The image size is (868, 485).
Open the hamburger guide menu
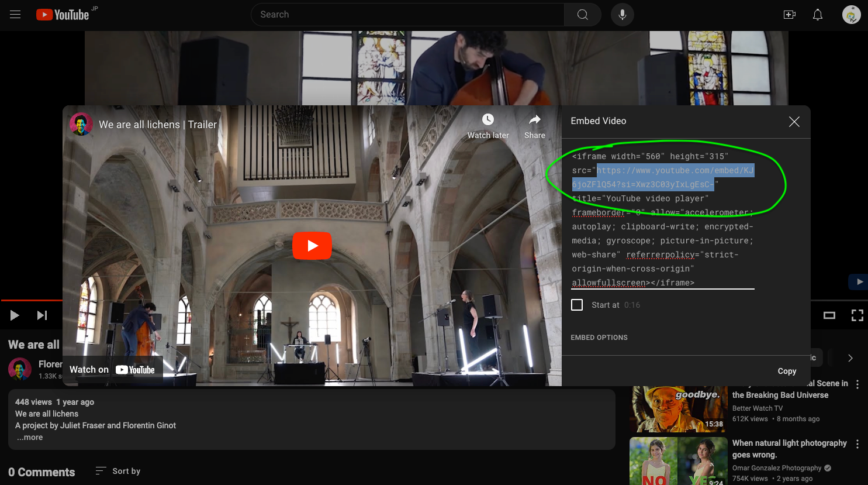(x=15, y=15)
